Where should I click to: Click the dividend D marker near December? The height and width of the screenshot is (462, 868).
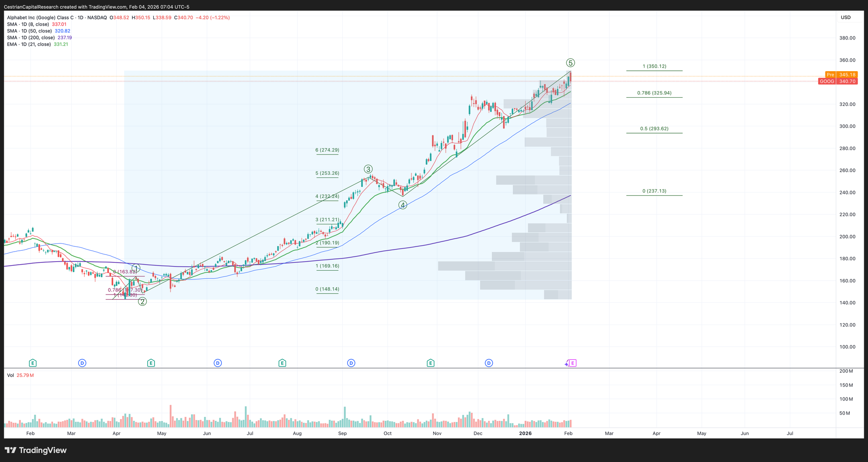[489, 363]
